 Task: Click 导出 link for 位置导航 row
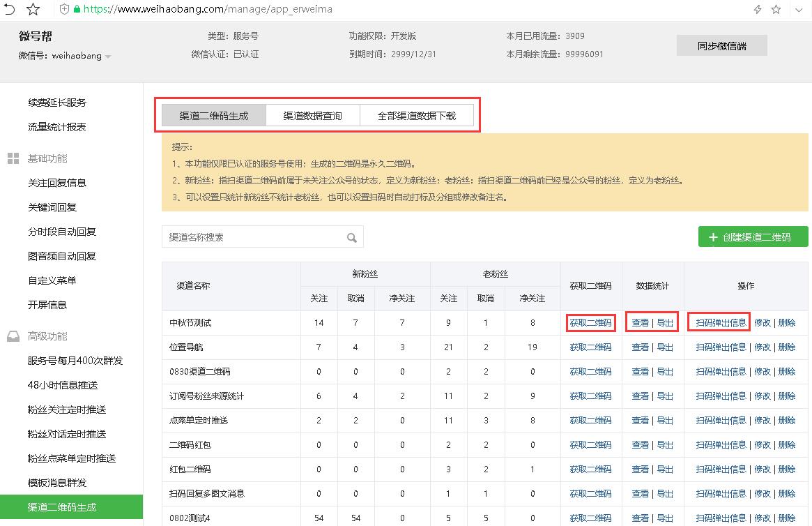tap(665, 347)
